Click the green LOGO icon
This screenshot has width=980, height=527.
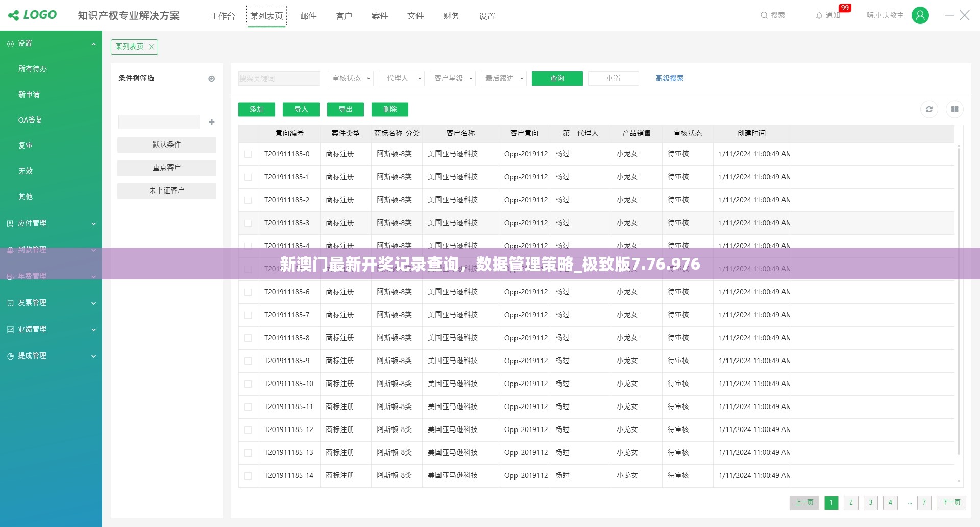pyautogui.click(x=14, y=15)
